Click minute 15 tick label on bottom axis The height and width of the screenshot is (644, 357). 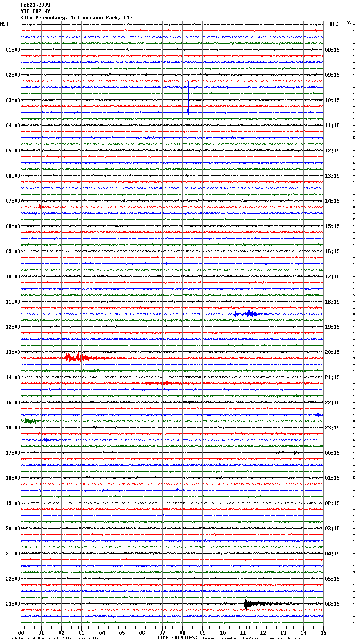(x=323, y=633)
